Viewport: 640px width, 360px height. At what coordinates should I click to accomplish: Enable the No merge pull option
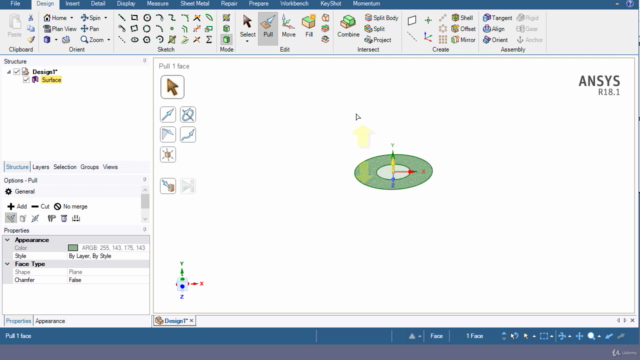pos(71,207)
